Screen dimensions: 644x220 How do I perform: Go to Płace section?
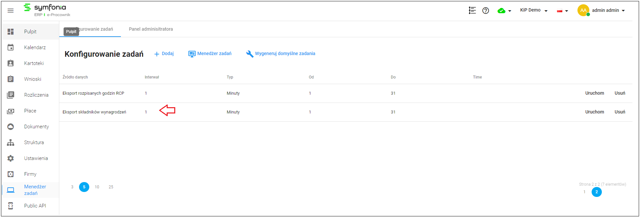pyautogui.click(x=30, y=111)
